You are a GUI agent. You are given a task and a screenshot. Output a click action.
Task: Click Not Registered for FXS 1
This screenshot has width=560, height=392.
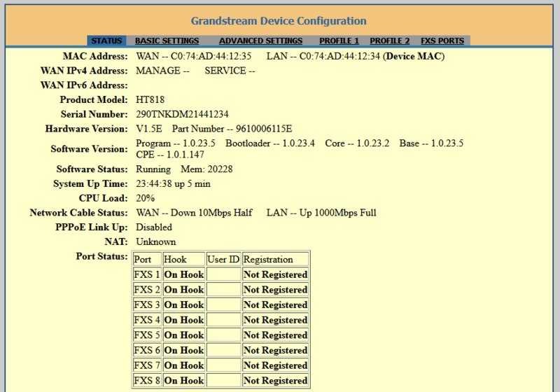[x=275, y=274]
